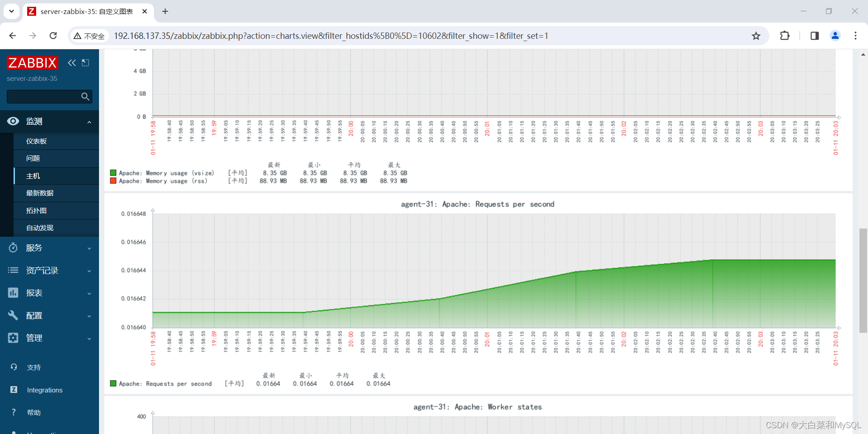Open the Integrations link
Screen dimensions: 868x434
[x=45, y=390]
